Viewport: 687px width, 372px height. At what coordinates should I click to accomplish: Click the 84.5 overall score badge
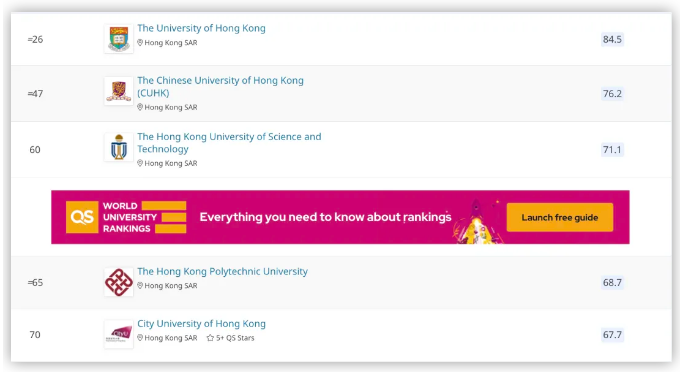click(612, 39)
